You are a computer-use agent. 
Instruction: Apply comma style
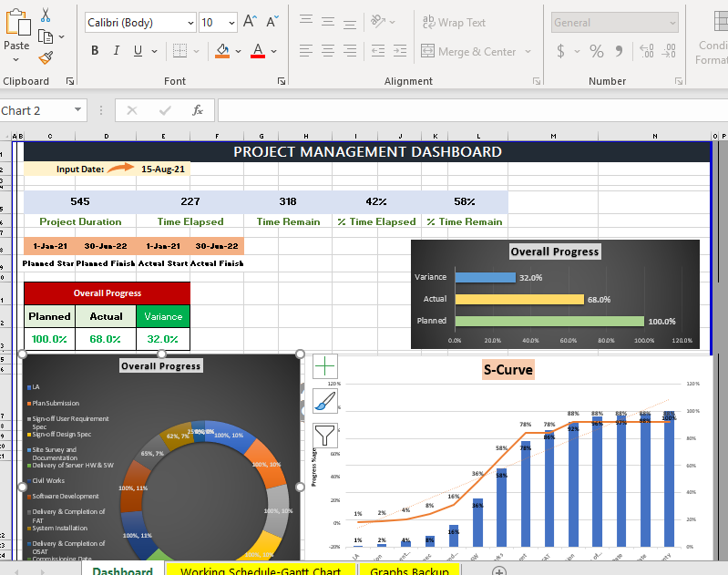tap(619, 51)
